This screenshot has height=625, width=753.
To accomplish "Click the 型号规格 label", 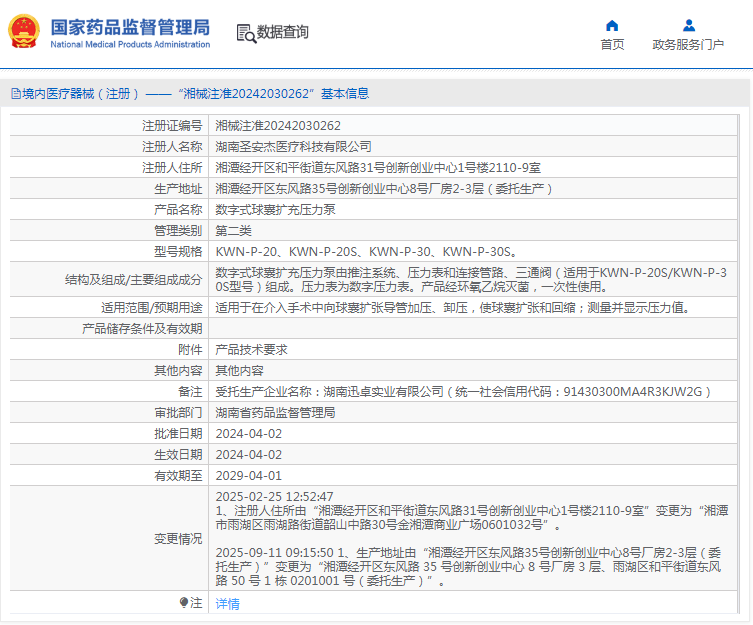I will [178, 252].
